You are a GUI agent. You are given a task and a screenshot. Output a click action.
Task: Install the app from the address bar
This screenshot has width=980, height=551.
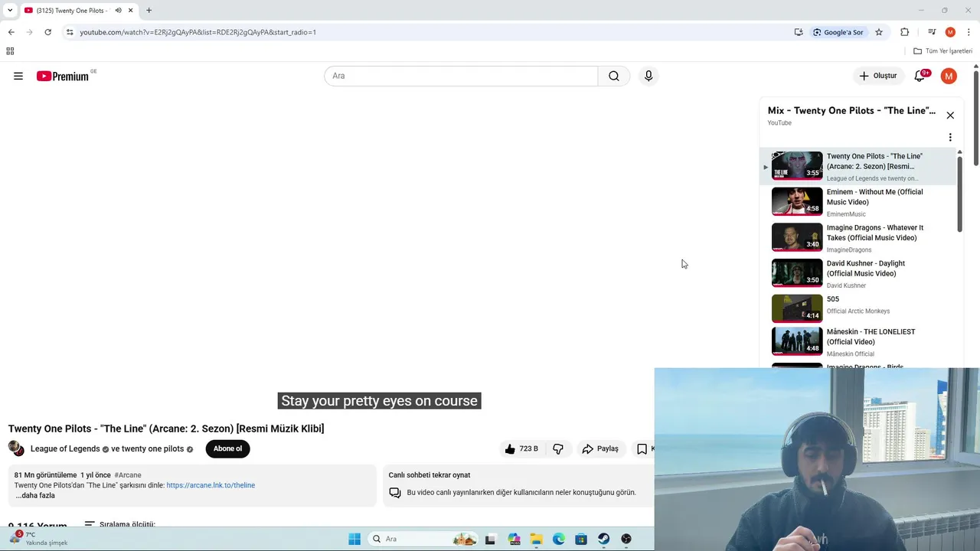tap(799, 32)
